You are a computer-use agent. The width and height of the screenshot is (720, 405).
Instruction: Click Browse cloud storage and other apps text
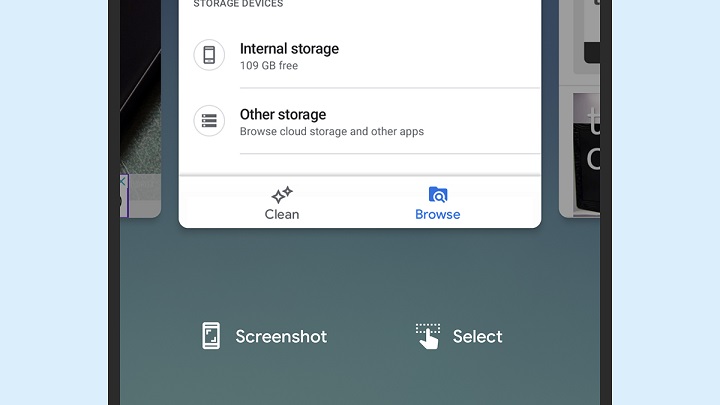[332, 131]
